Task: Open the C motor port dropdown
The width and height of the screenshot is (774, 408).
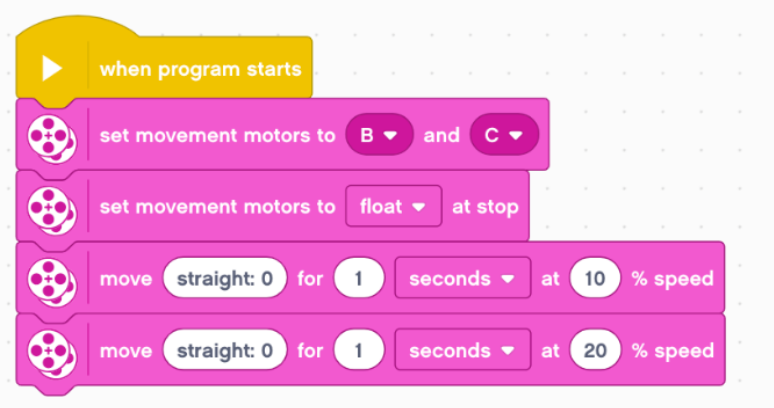Action: 504,135
